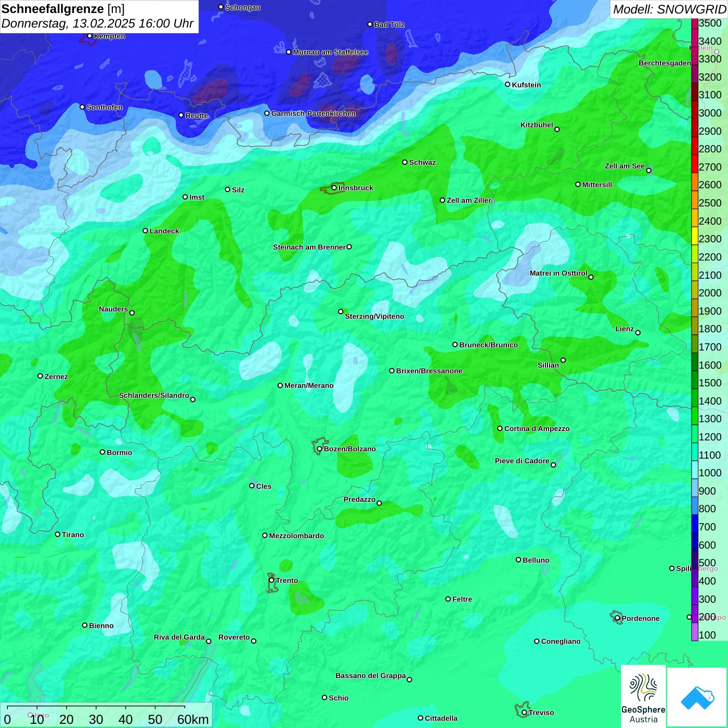Select the Nauders marker dot
The height and width of the screenshot is (728, 728).
[x=132, y=313]
